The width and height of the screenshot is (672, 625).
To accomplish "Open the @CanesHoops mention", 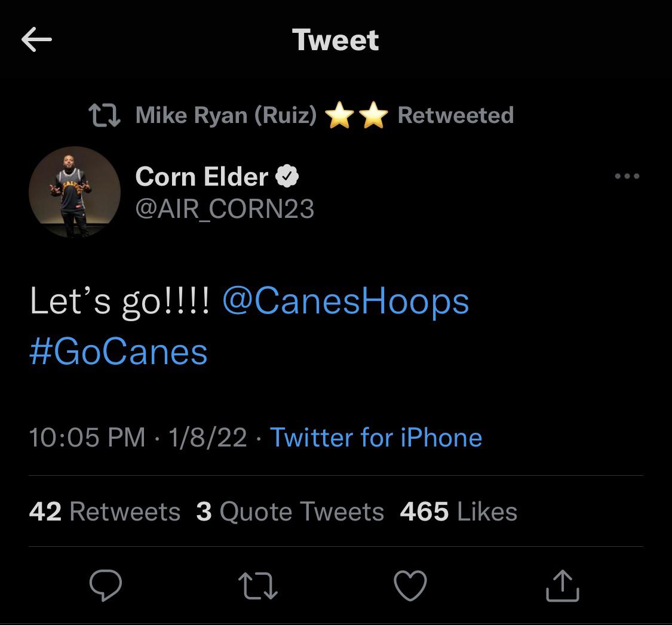I will 346,301.
